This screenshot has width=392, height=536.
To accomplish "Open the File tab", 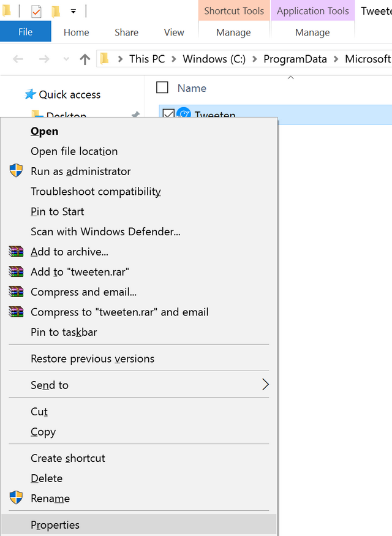I will point(26,31).
